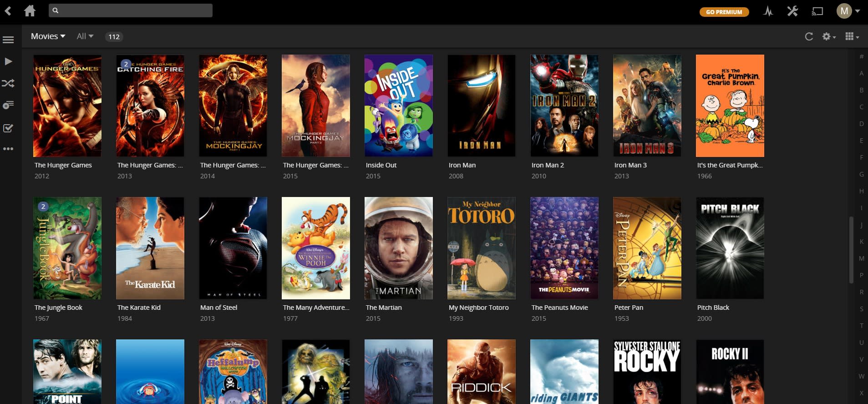This screenshot has width=868, height=404.
Task: Open the Rocky II poster
Action: pos(730,372)
